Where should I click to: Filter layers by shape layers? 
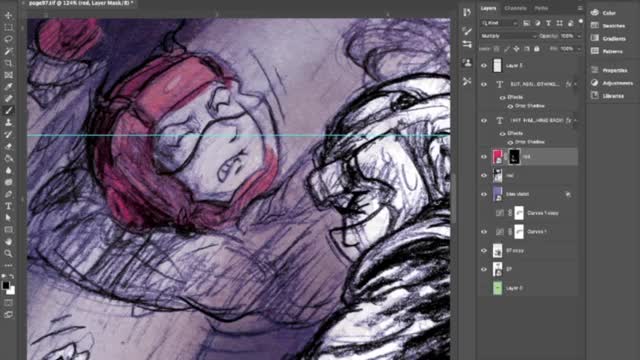(x=560, y=23)
